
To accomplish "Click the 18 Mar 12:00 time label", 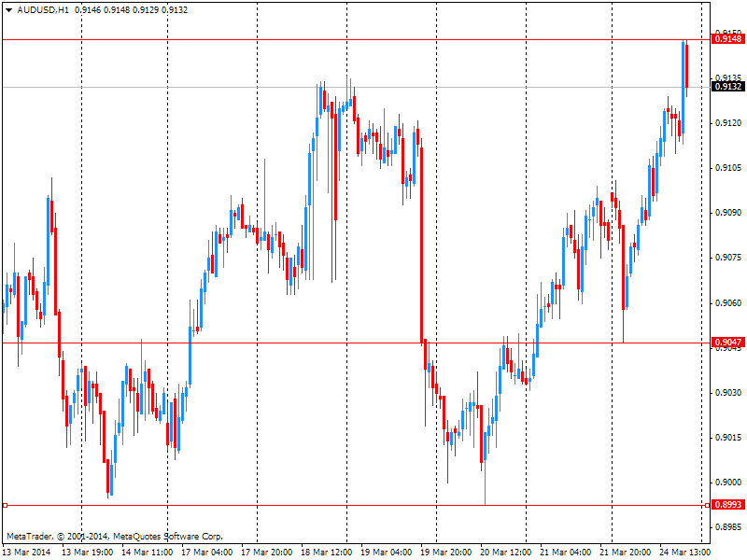I will (327, 553).
